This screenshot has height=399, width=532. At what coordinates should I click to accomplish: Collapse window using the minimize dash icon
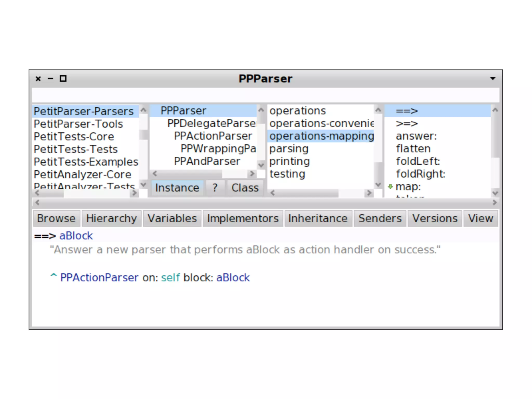(50, 78)
